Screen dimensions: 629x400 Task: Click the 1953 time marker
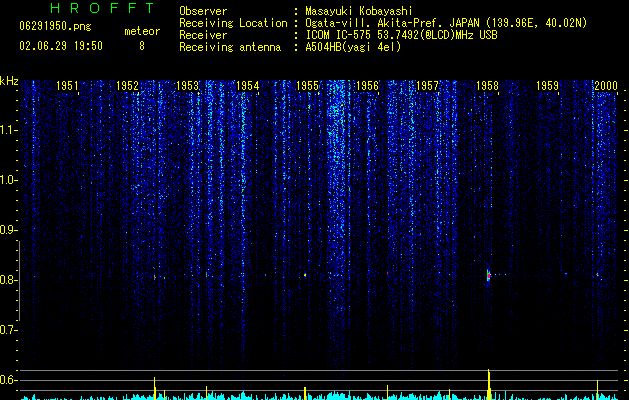click(187, 86)
